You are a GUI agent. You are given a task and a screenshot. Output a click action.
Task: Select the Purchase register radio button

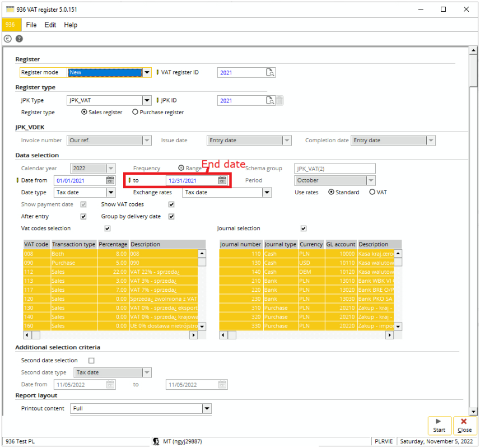pyautogui.click(x=135, y=112)
